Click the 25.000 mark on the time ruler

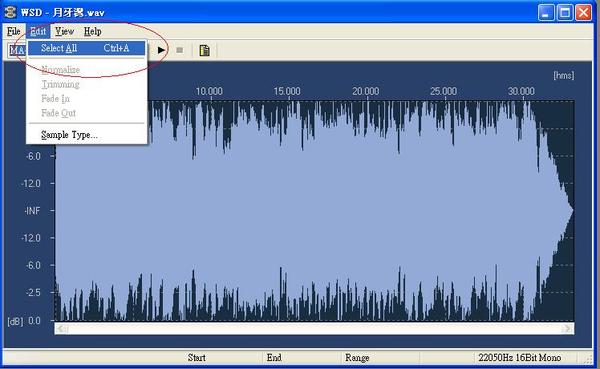[443, 91]
